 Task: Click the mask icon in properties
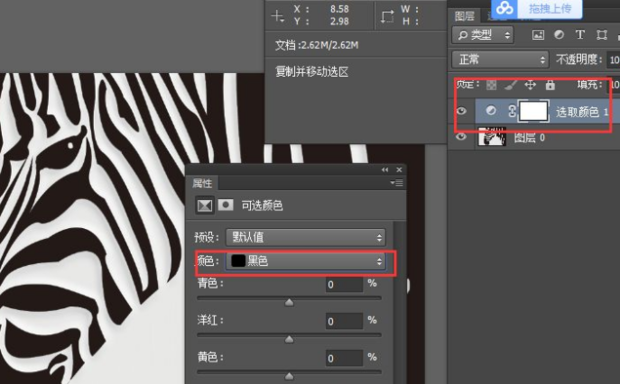226,205
